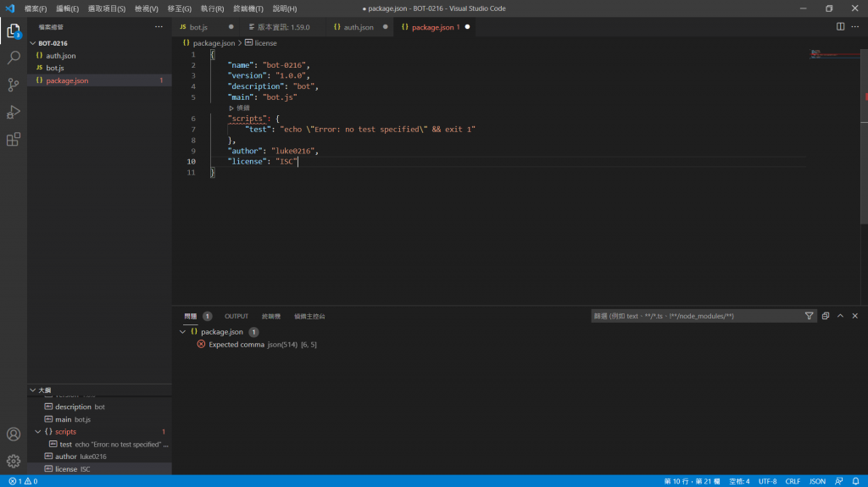Viewport: 868px width, 487px height.
Task: Switch to the auth.json editor tab
Action: click(x=359, y=27)
